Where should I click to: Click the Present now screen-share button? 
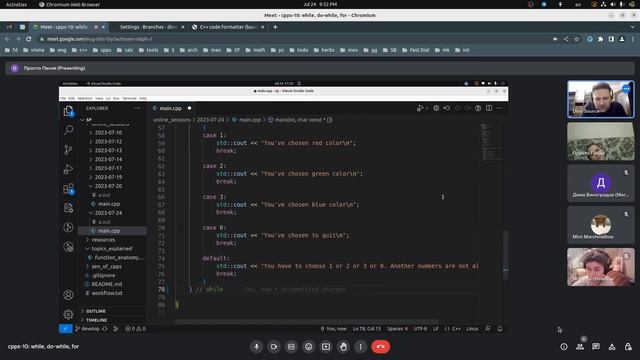326,347
